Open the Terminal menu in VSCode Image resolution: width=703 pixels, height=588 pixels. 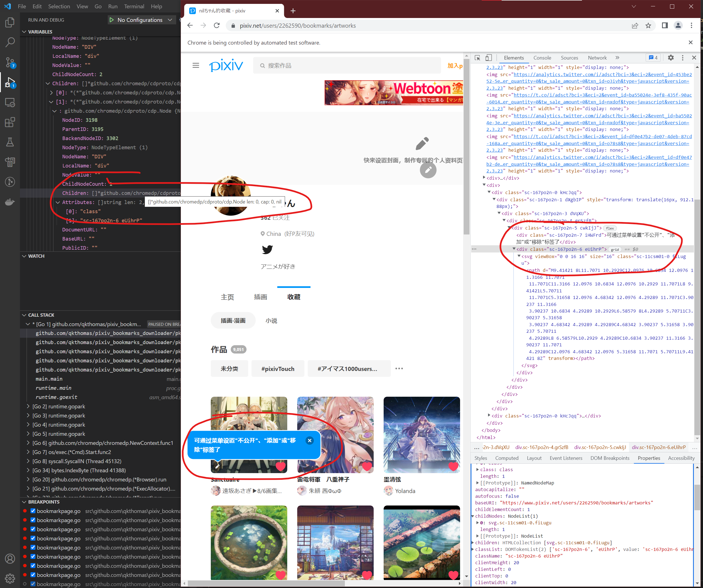[x=134, y=6]
